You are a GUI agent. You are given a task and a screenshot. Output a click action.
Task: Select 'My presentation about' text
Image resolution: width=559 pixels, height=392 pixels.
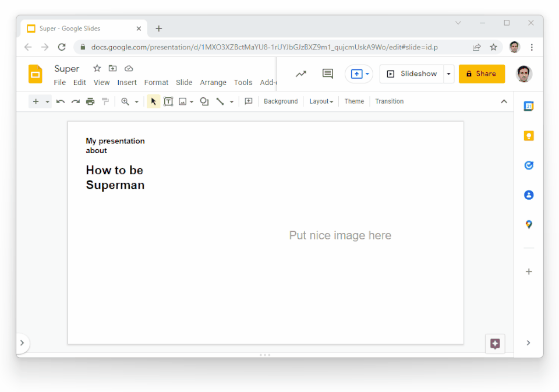tap(115, 146)
